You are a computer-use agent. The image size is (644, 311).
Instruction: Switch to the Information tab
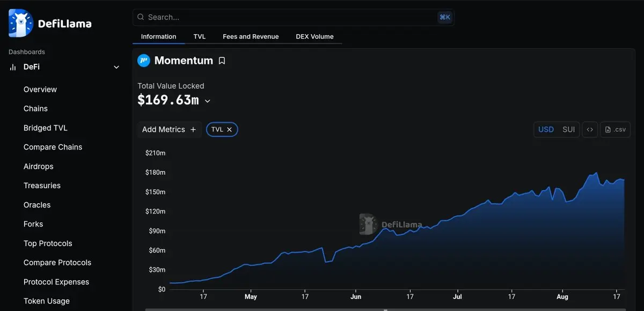[158, 36]
